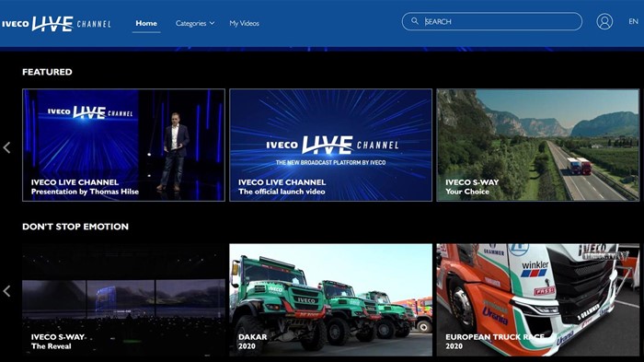Click the Dakar 2020 title text
Screen dimensions: 644x362
coord(253,342)
